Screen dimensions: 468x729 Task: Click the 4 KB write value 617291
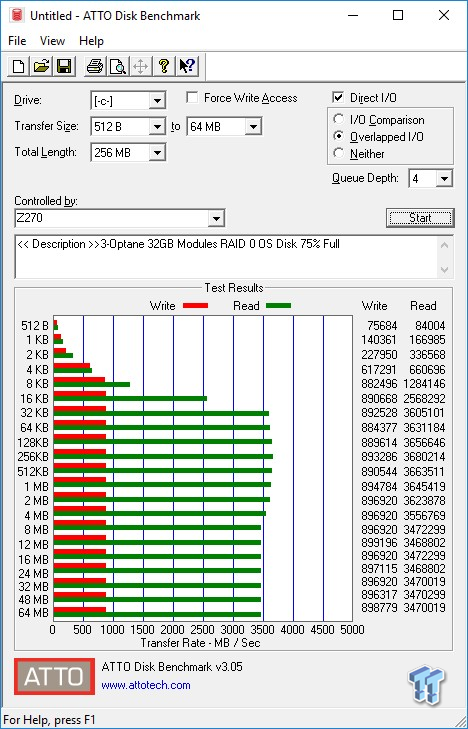(x=379, y=370)
